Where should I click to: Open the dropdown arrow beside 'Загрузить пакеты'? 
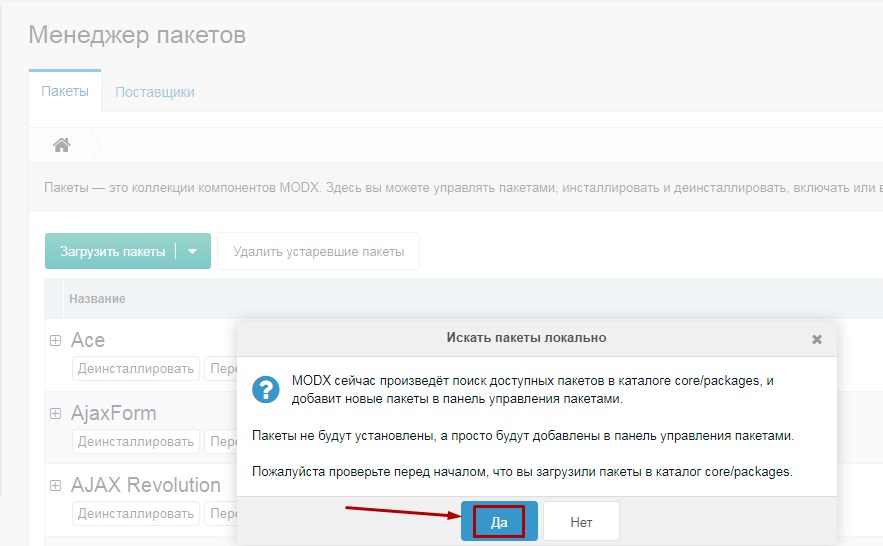193,251
